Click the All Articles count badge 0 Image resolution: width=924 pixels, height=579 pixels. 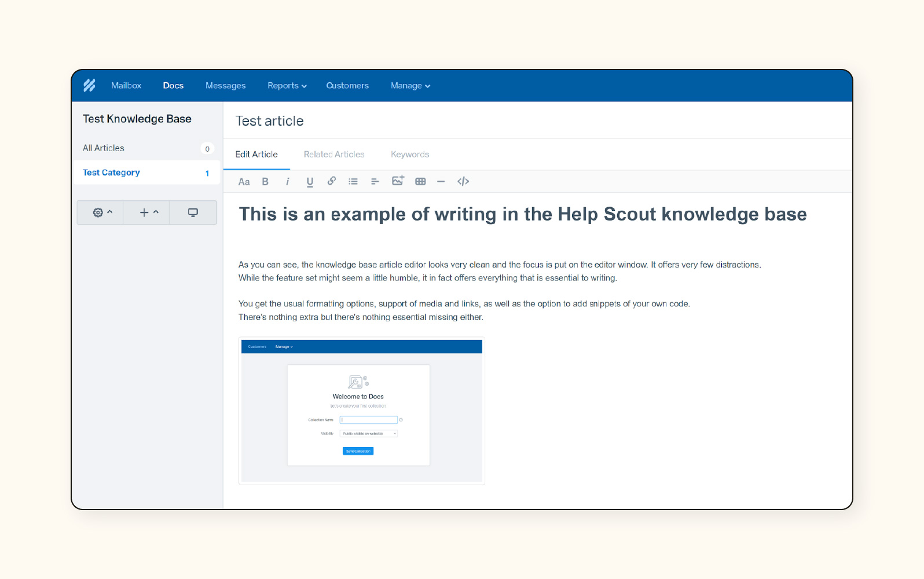point(207,149)
